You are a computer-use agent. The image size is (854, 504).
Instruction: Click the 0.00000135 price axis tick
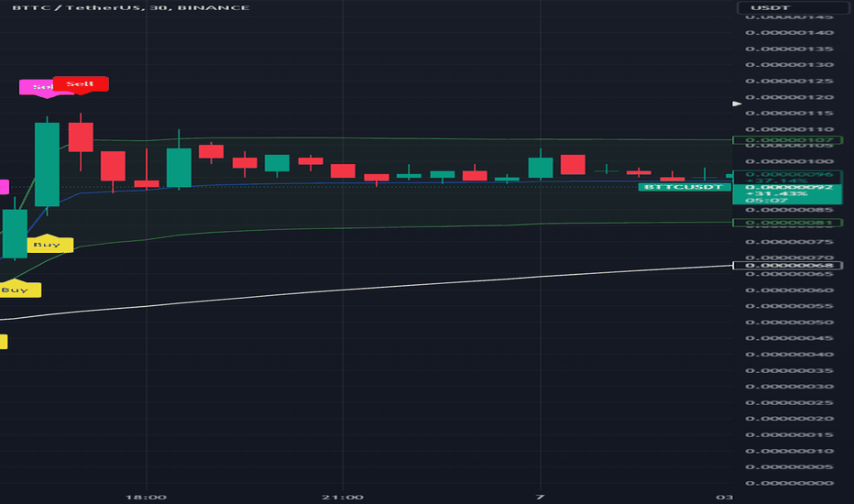(x=789, y=49)
